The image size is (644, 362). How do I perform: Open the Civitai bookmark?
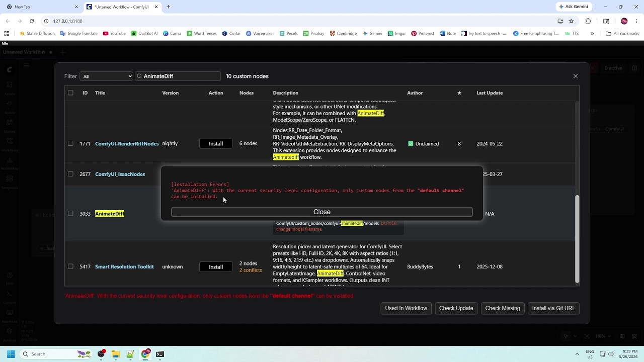(x=231, y=34)
